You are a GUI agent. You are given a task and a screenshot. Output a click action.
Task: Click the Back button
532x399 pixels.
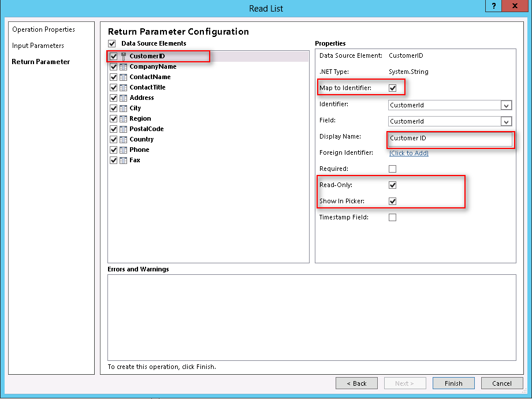tap(356, 383)
